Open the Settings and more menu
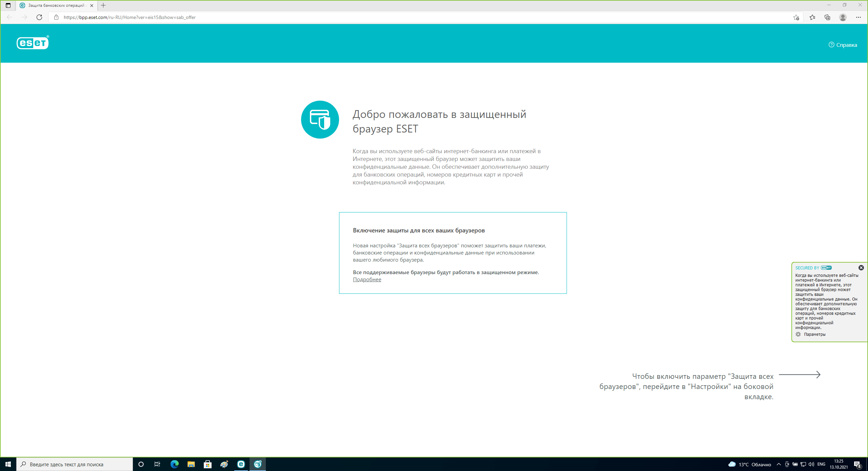This screenshot has width=868, height=471. 859,17
